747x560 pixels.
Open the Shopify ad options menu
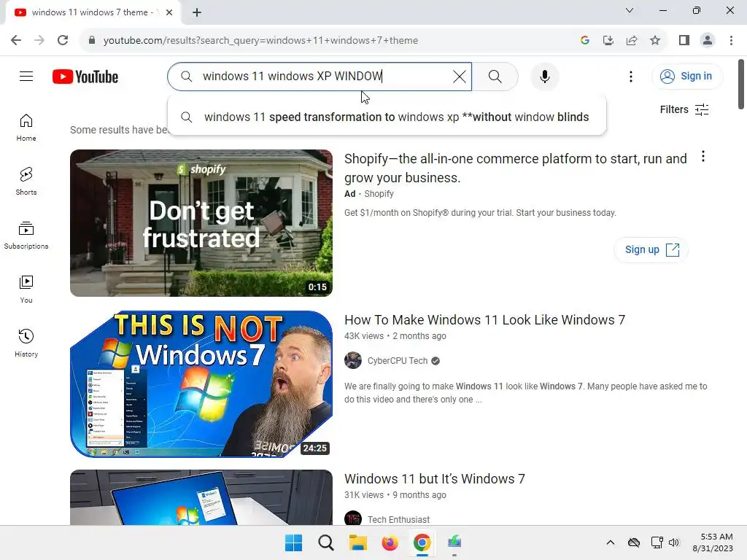tap(703, 157)
